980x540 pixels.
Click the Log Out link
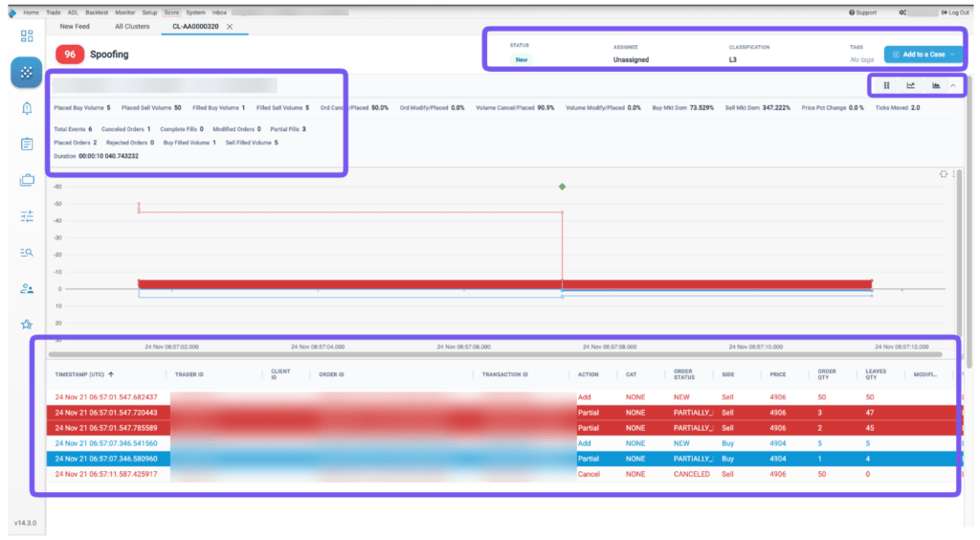pyautogui.click(x=955, y=12)
